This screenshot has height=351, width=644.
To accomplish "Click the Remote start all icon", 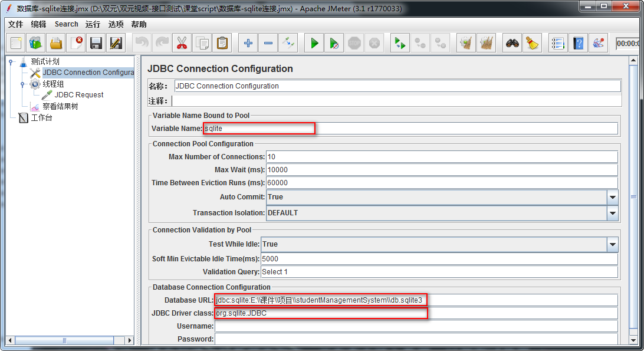I will click(400, 43).
